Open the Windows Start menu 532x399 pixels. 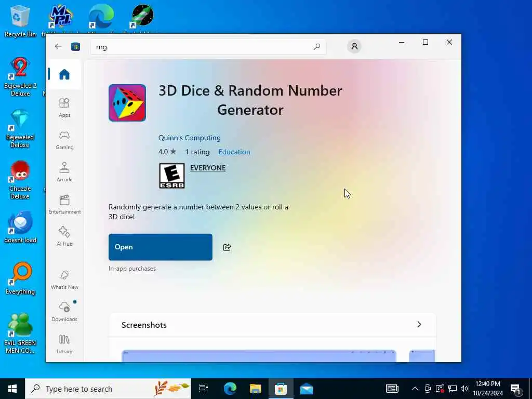coord(12,389)
